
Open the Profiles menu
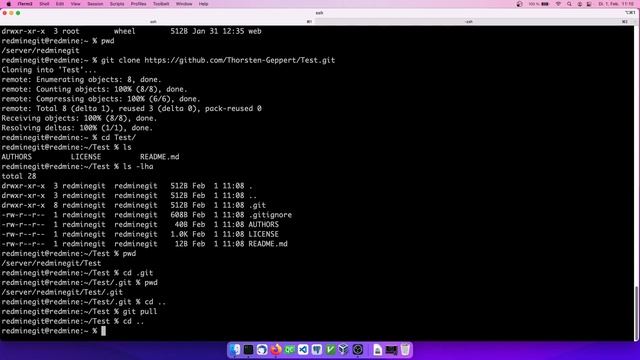138,4
